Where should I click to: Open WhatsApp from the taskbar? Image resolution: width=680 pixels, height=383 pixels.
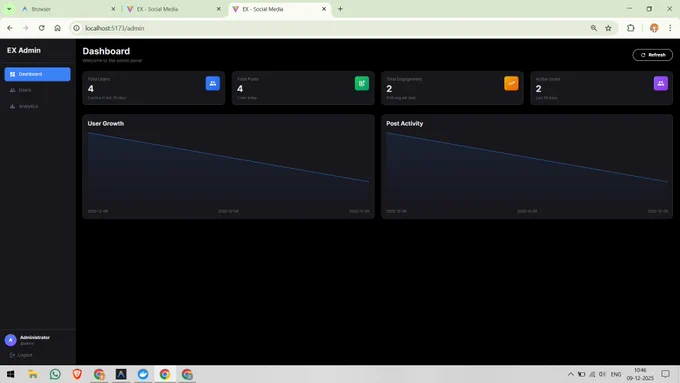tap(55, 374)
